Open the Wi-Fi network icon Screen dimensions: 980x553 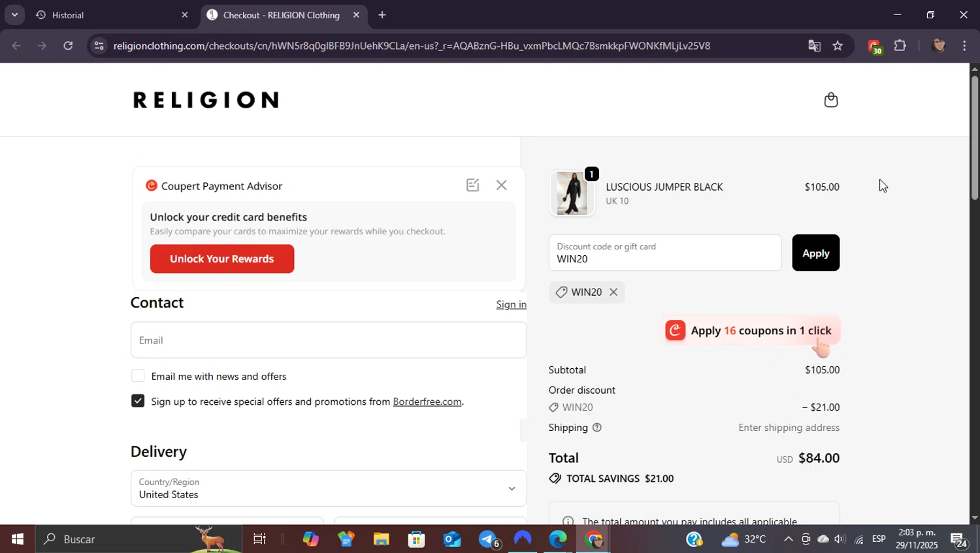click(858, 539)
